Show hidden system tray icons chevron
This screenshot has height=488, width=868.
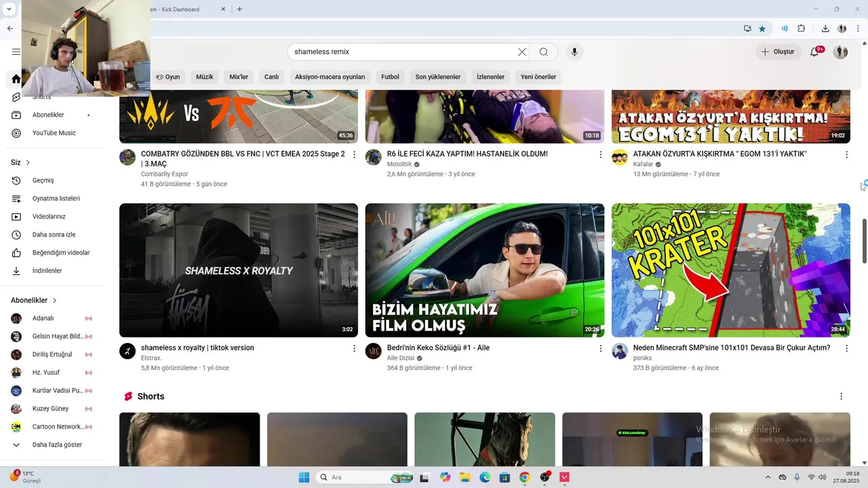tap(768, 477)
